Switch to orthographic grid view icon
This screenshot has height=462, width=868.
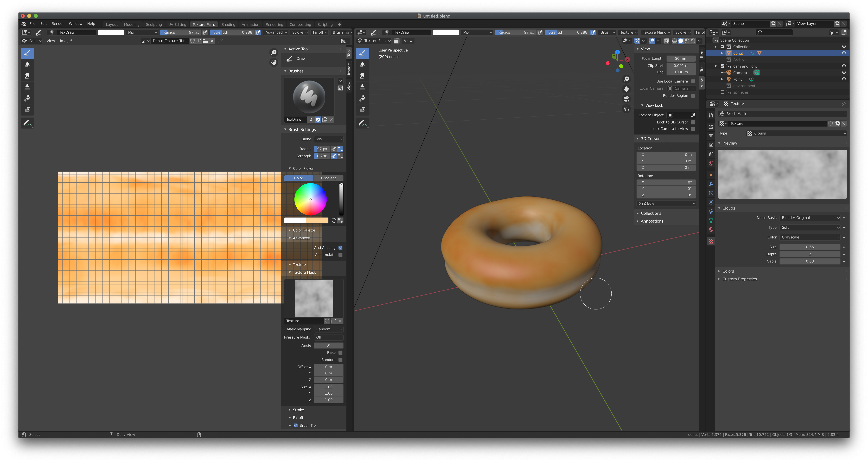(x=626, y=109)
